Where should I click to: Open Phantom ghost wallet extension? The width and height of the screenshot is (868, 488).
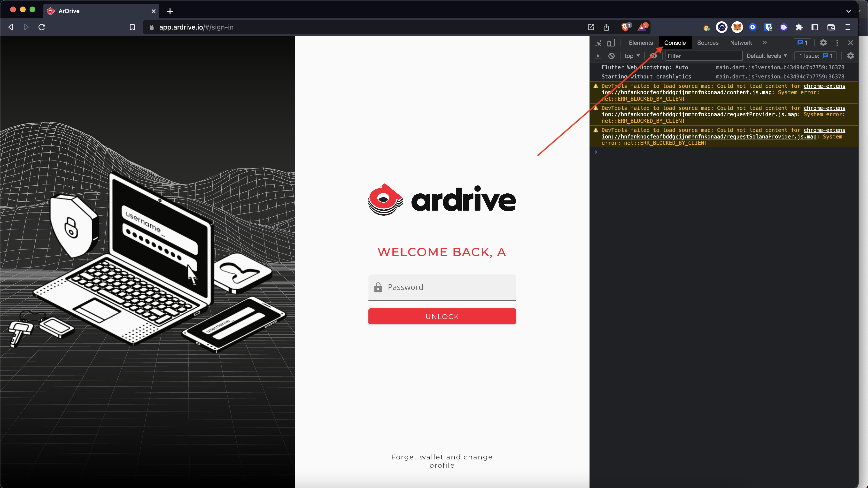click(784, 27)
